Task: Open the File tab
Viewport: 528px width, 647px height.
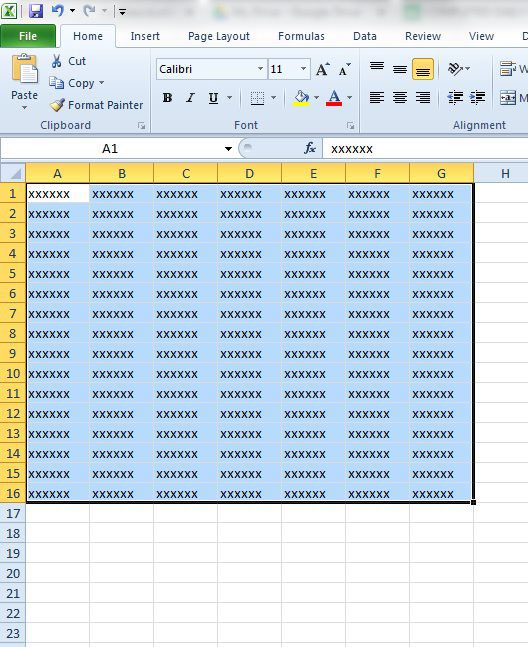Action: (x=28, y=36)
